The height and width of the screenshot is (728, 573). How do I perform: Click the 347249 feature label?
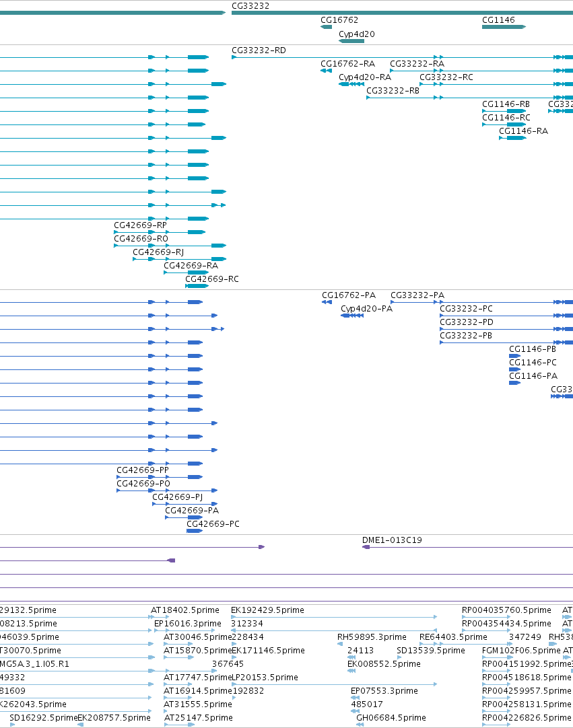pos(525,637)
